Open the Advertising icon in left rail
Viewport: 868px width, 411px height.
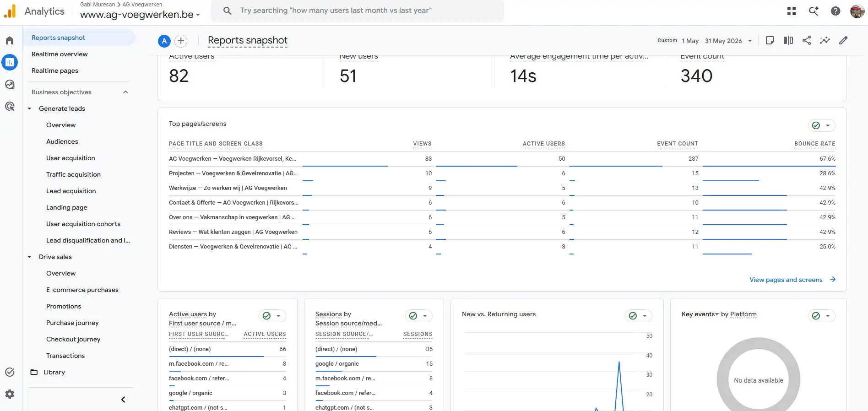pyautogui.click(x=10, y=106)
